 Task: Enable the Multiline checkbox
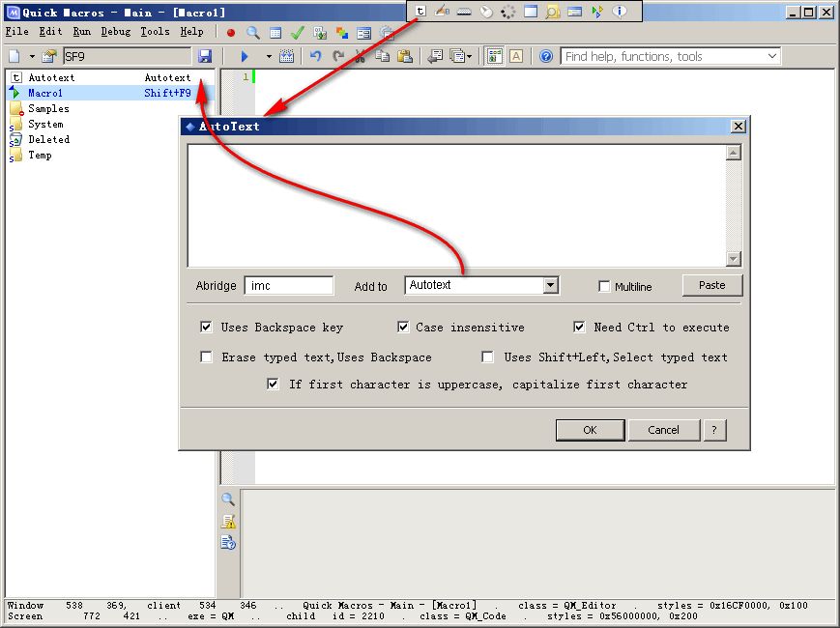pos(605,287)
